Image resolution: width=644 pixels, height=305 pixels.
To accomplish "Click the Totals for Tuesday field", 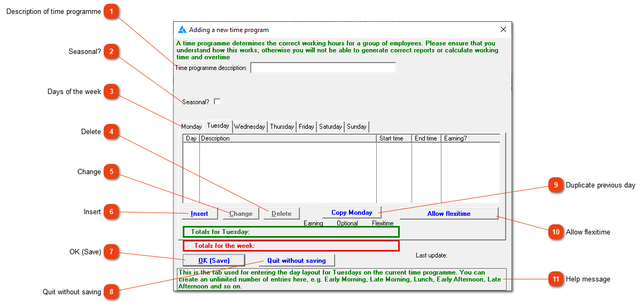I will pos(291,232).
